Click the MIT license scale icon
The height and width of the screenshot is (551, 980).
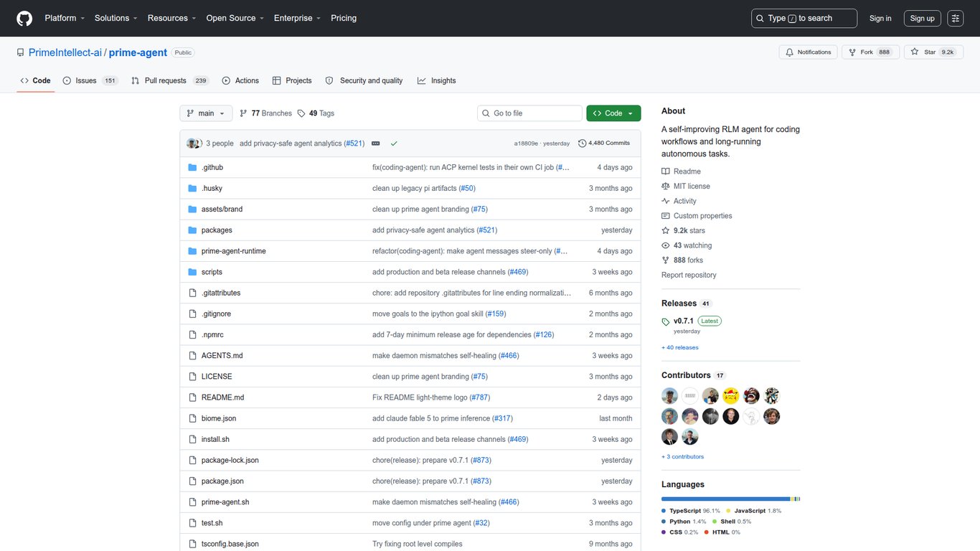[666, 187]
